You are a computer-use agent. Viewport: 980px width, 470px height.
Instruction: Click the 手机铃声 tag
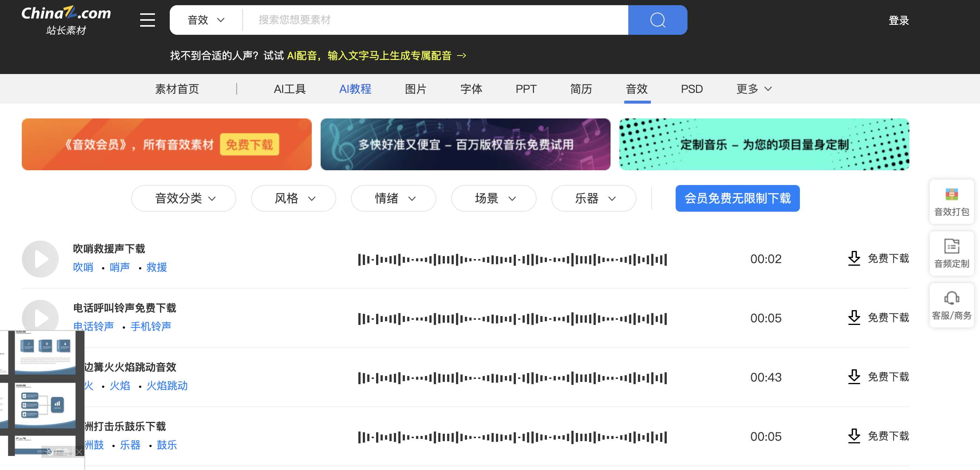point(151,326)
